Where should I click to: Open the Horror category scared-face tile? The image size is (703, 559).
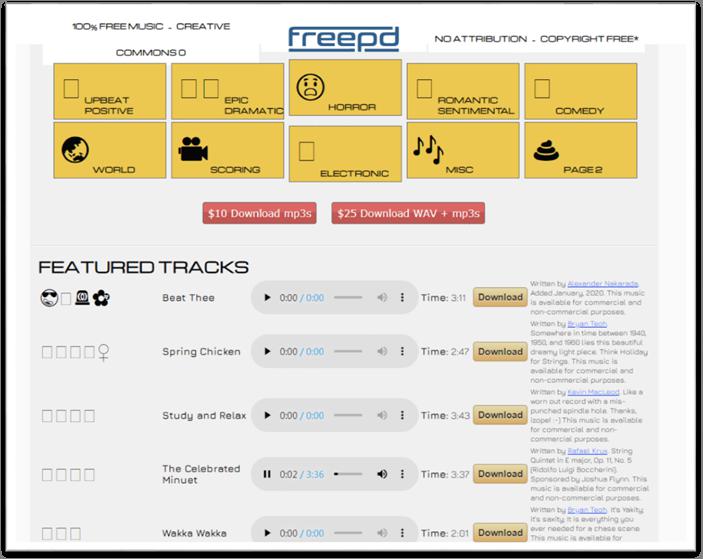345,88
